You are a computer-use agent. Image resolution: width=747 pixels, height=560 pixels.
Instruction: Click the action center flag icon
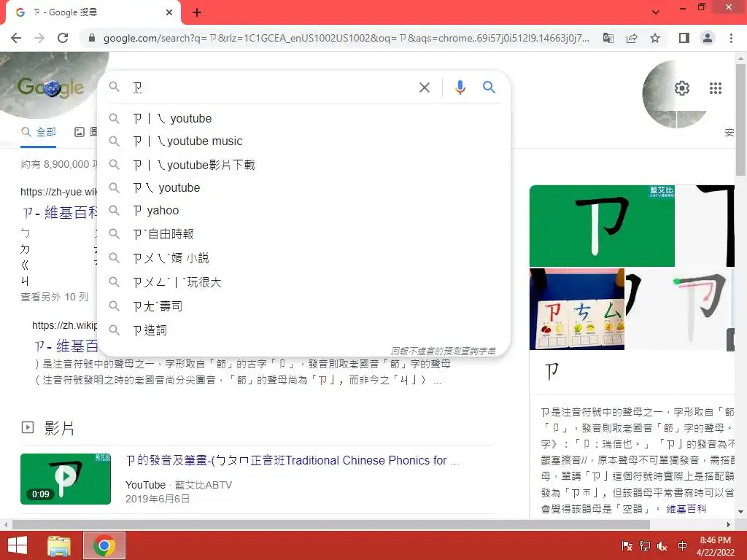(627, 546)
